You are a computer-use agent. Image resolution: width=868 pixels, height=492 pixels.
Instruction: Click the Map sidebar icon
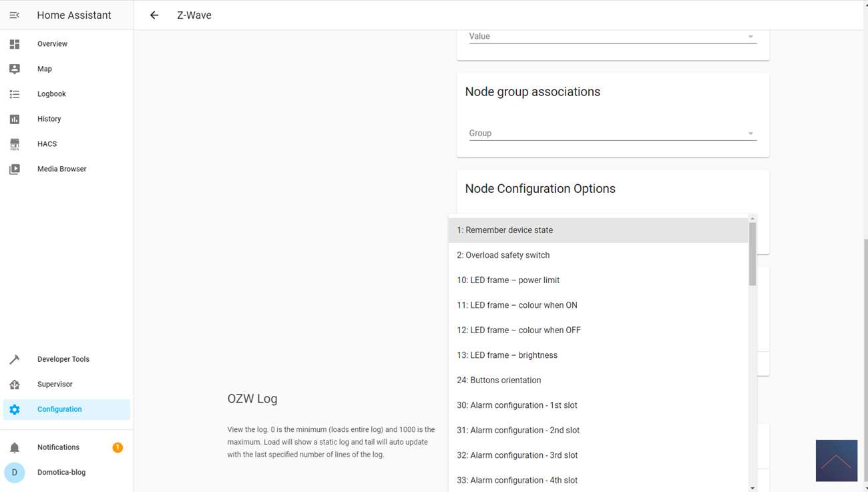(15, 69)
